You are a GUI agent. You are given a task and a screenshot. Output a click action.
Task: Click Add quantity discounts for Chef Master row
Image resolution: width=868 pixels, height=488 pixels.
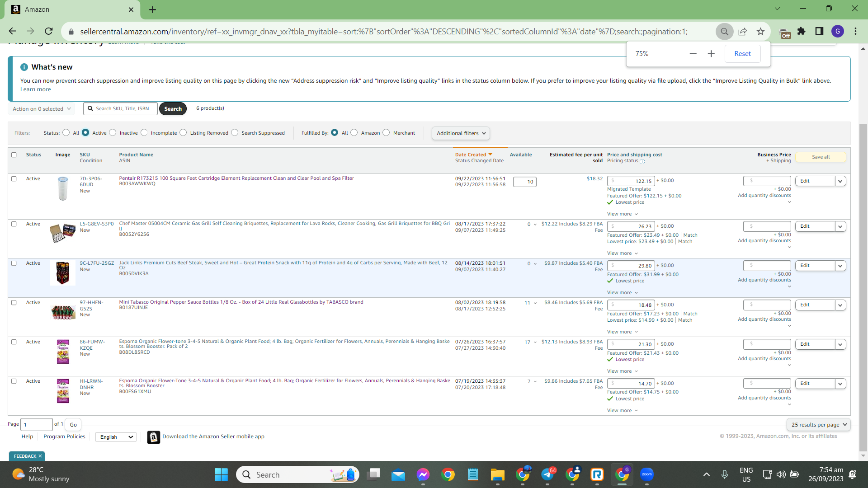click(764, 241)
